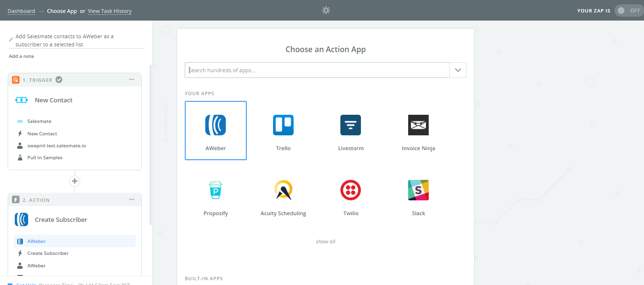Image resolution: width=644 pixels, height=285 pixels.
Task: Click show all apps link
Action: coord(326,241)
